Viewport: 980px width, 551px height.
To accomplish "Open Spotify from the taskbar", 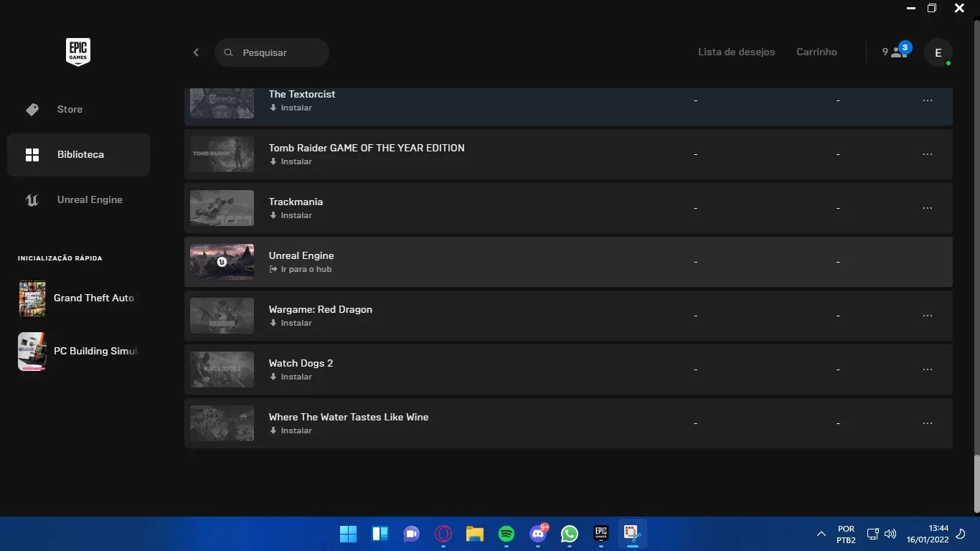I will click(x=507, y=534).
